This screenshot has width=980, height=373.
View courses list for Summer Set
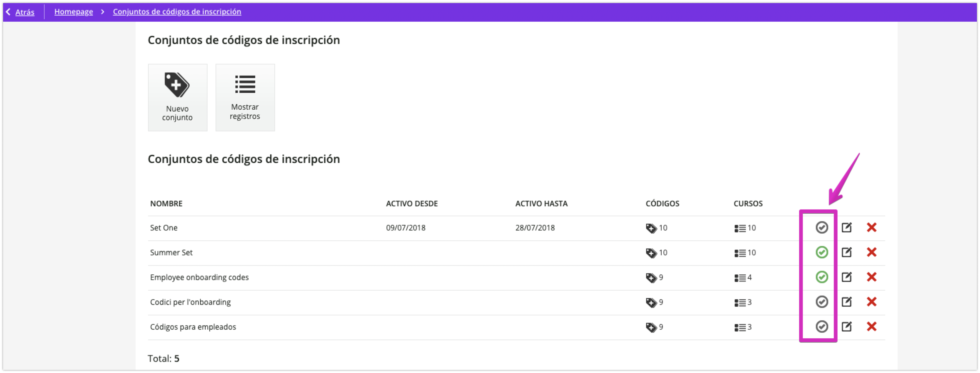(x=745, y=253)
